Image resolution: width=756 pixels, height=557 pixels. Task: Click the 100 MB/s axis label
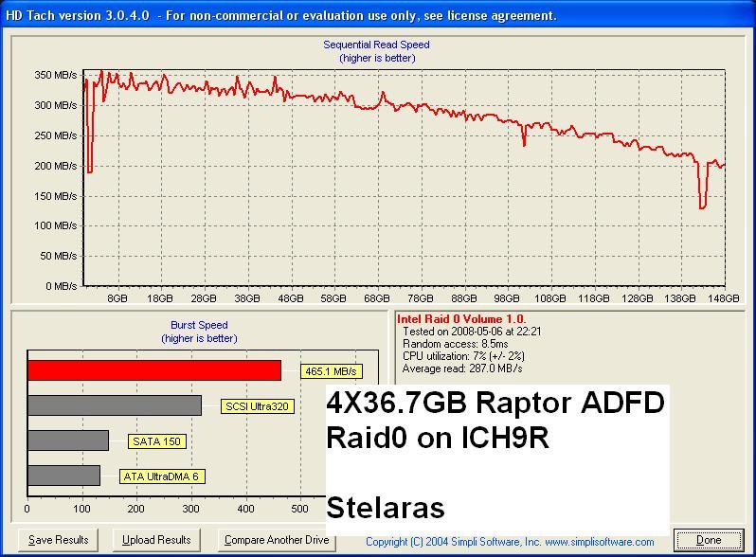pos(56,225)
